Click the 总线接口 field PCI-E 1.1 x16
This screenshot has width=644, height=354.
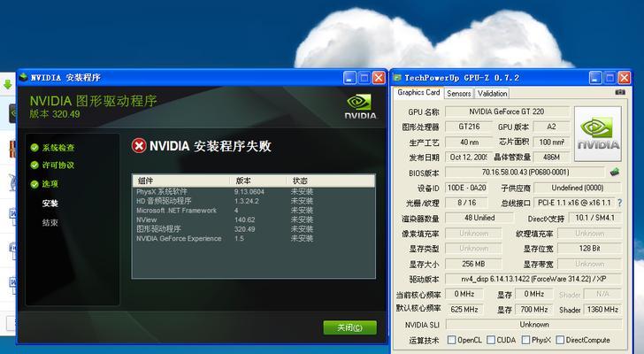tap(574, 203)
